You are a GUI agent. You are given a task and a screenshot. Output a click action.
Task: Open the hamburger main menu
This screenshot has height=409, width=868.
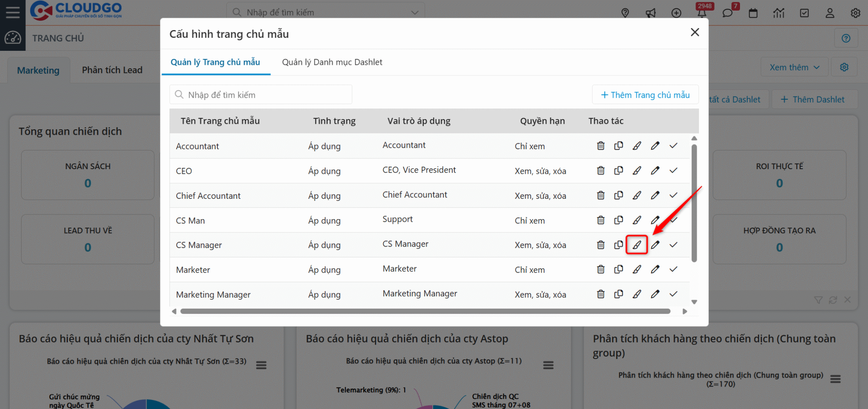coord(13,12)
